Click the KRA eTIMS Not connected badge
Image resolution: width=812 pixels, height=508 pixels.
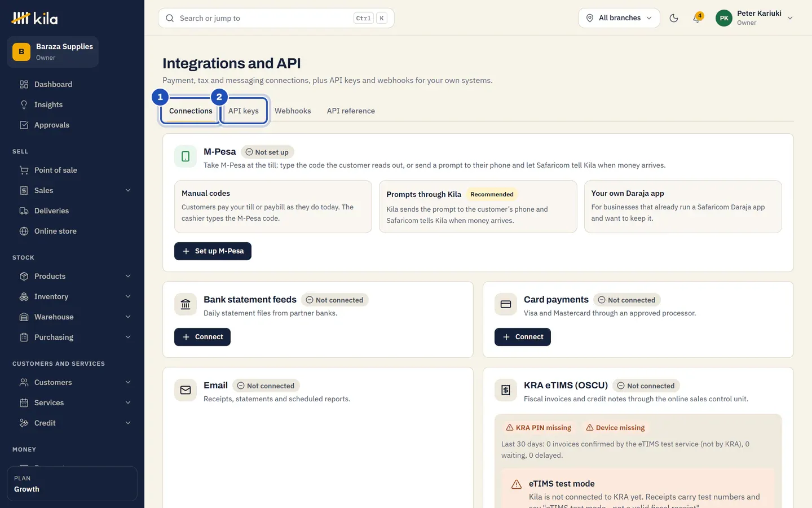[646, 386]
